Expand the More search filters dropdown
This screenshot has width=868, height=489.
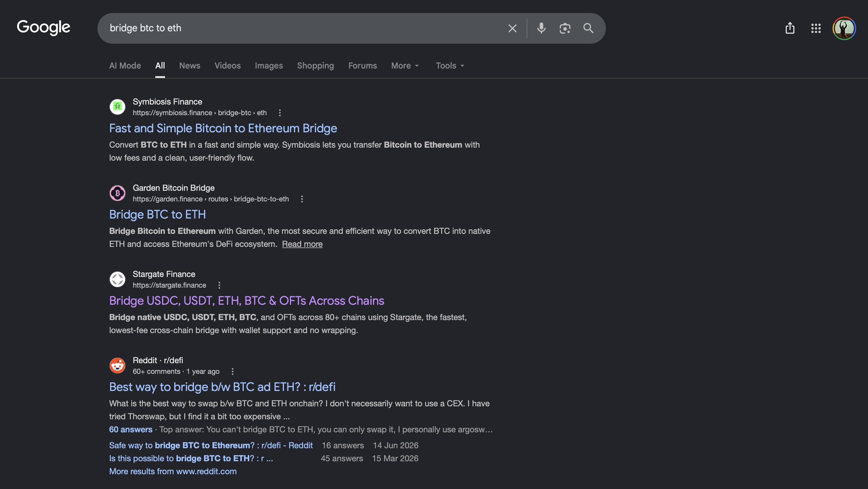405,66
